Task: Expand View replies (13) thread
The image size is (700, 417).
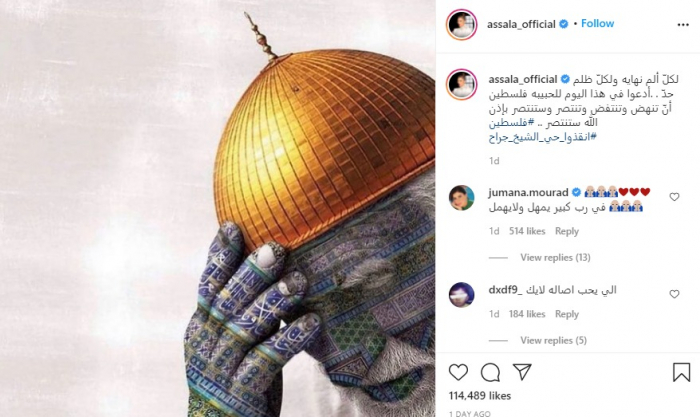Action: point(555,258)
